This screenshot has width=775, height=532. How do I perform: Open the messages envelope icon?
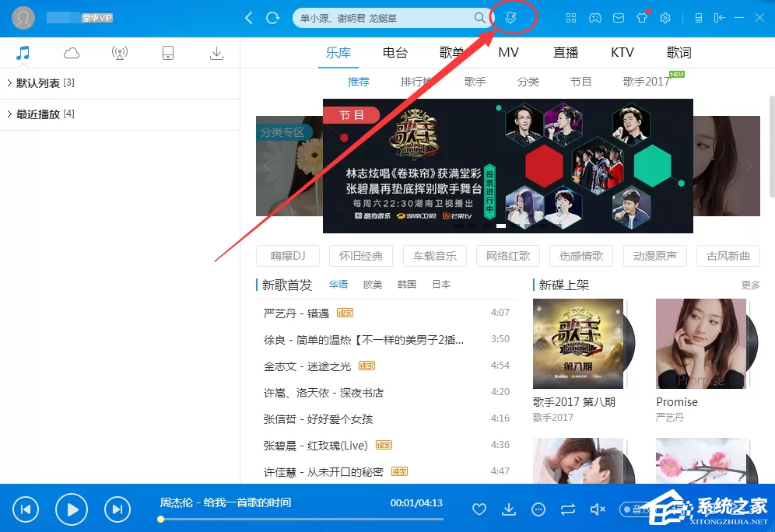coord(619,18)
